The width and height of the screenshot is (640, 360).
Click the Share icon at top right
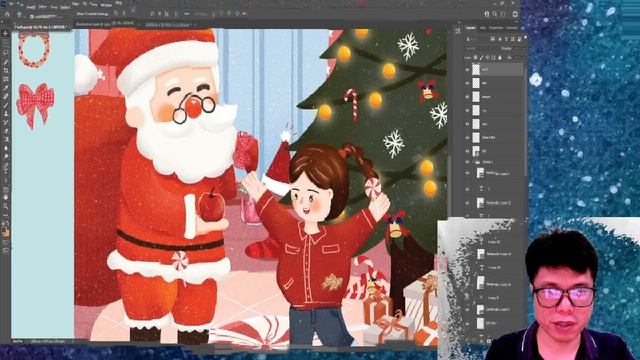[515, 14]
